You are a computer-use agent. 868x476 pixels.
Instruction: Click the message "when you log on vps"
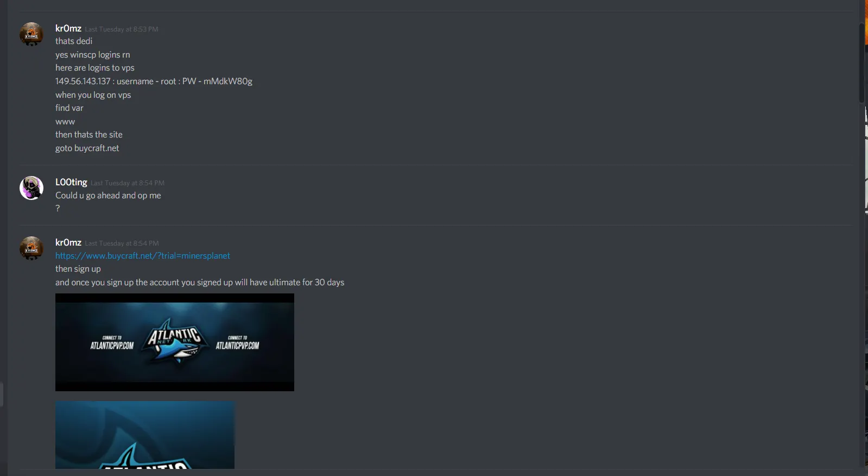[93, 95]
